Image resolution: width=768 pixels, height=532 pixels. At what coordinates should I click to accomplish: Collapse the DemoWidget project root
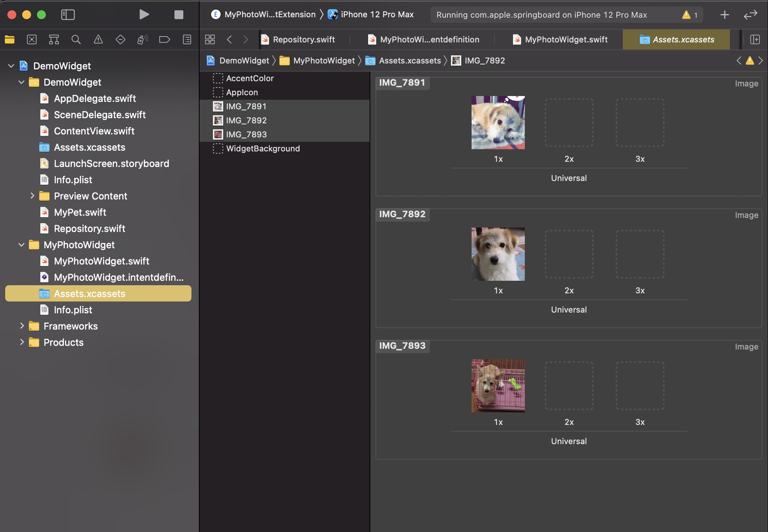pos(11,66)
